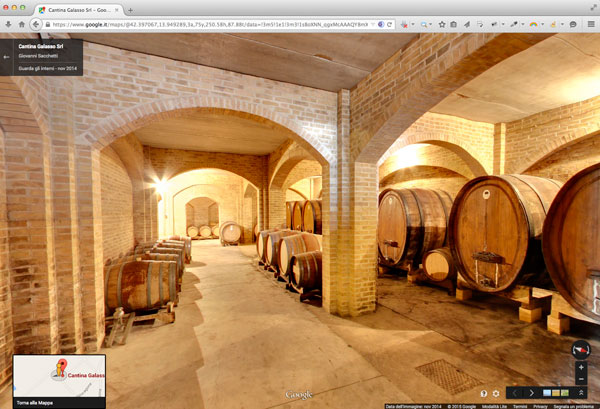Open dropdown next to red-crossed extension icon
600x409 pixels.
tap(413, 24)
